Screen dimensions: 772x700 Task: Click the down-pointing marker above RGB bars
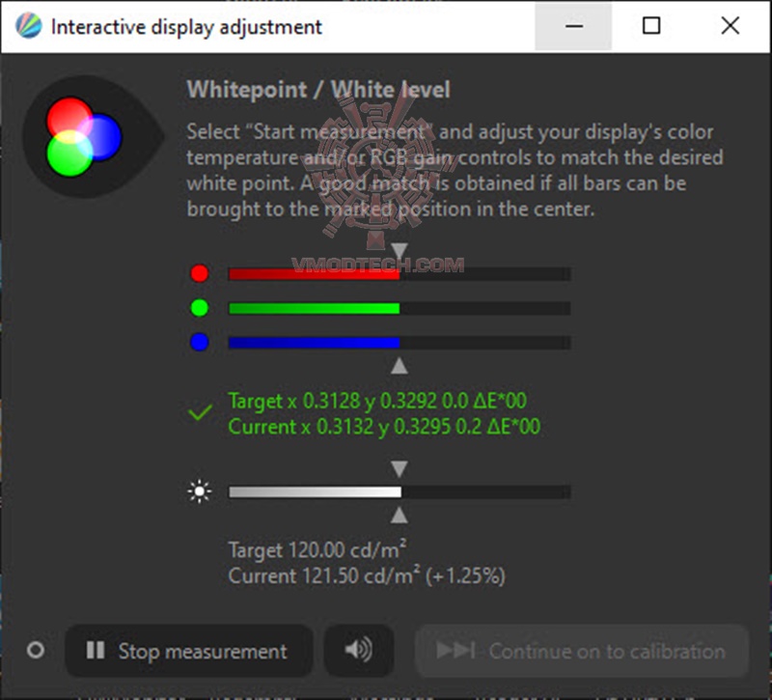[400, 250]
